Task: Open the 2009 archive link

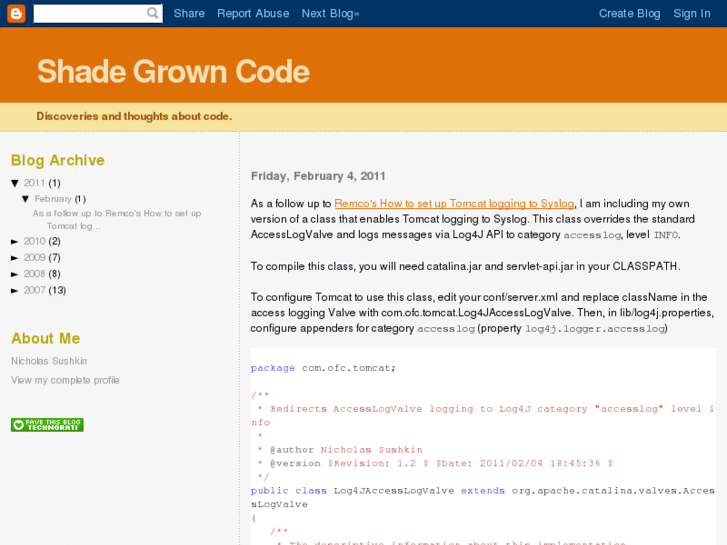Action: pos(34,257)
